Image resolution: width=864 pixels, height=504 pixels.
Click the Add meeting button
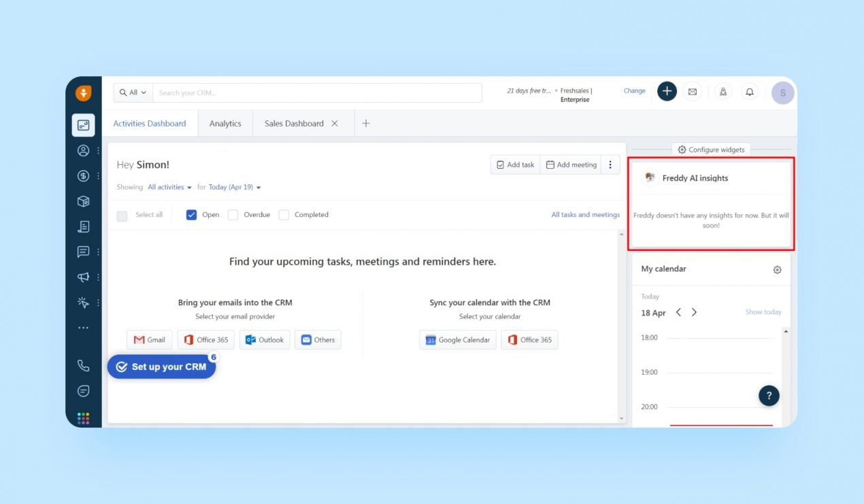[x=571, y=165]
